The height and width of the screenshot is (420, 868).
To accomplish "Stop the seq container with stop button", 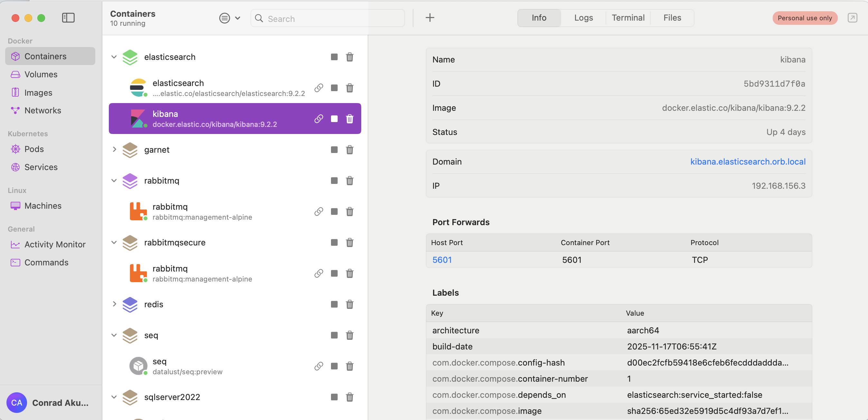I will 334,366.
